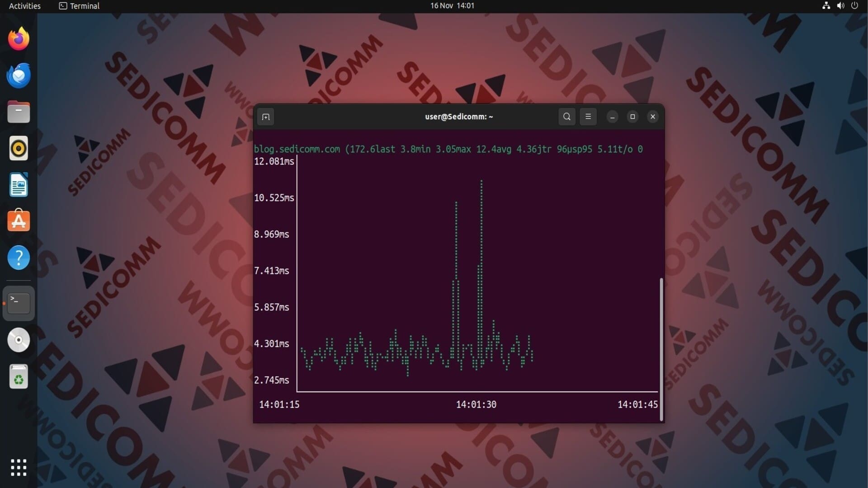Open the Terminal app menu in top bar
Screen dimensions: 868x488
coord(79,6)
